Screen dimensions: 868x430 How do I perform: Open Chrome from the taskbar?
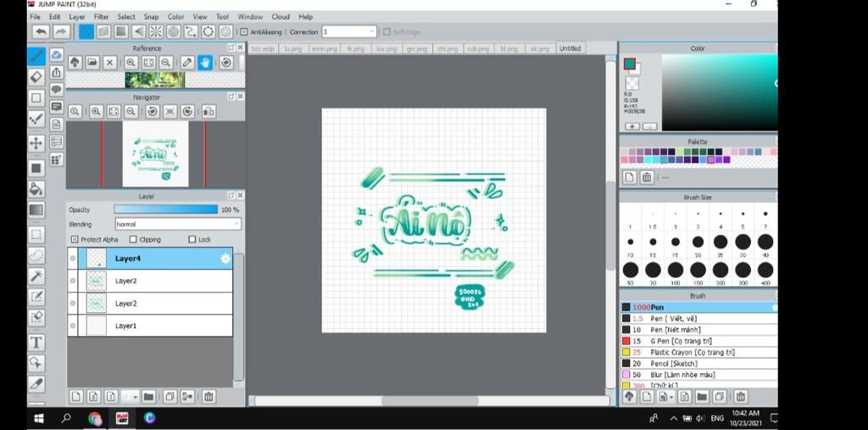point(95,418)
